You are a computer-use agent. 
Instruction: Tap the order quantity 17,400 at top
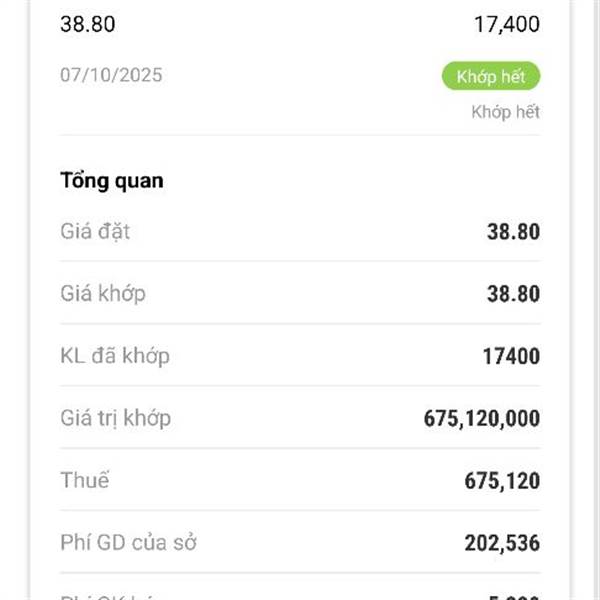coord(507,24)
